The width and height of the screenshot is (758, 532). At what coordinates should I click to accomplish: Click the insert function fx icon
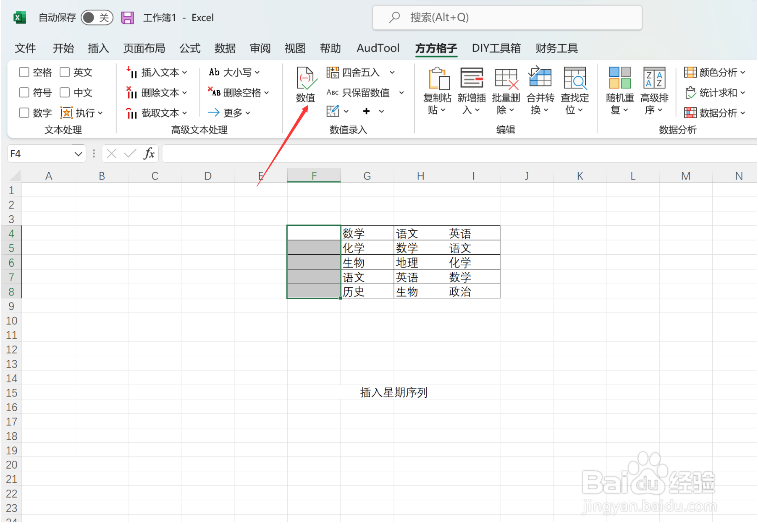coord(149,154)
